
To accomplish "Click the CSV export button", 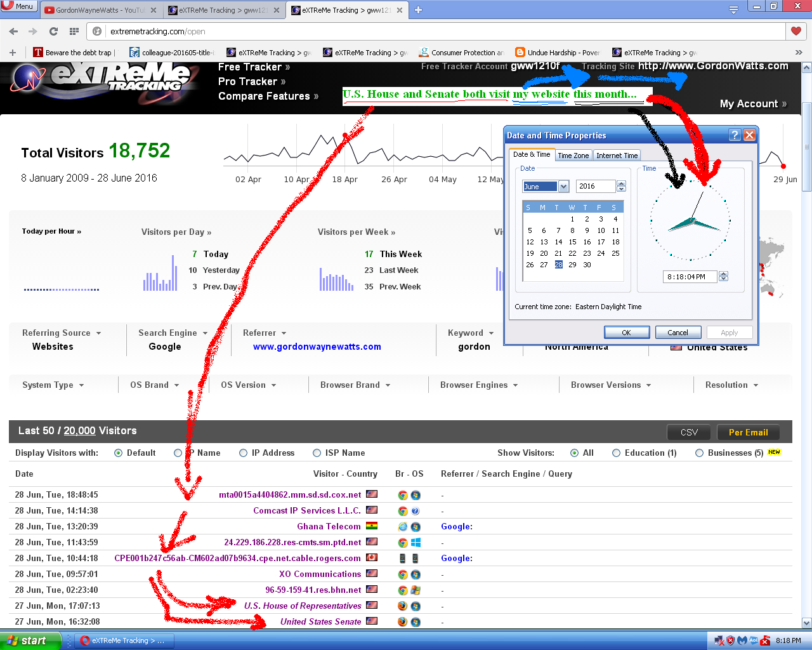I will [689, 432].
